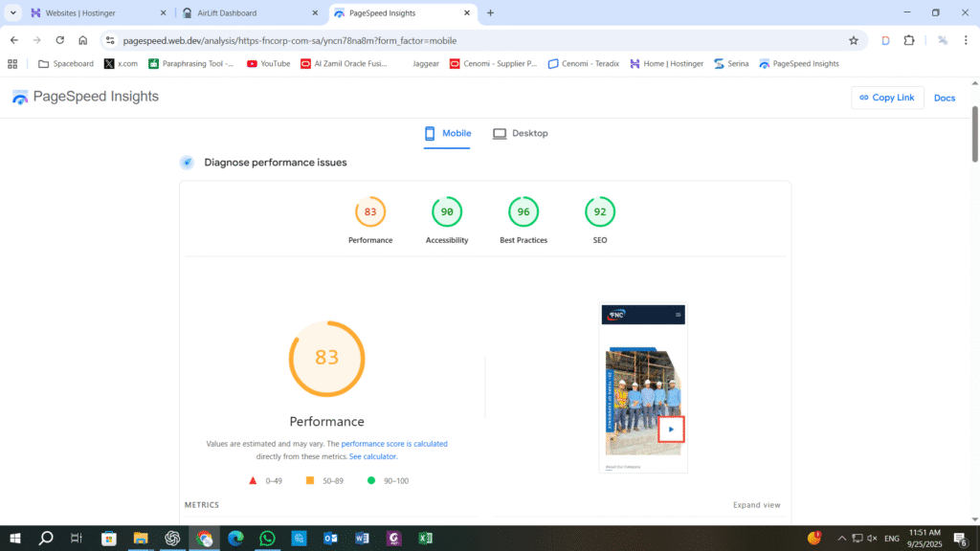Screen dimensions: 980x551
Task: Go forward in browser history
Action: tap(37, 40)
